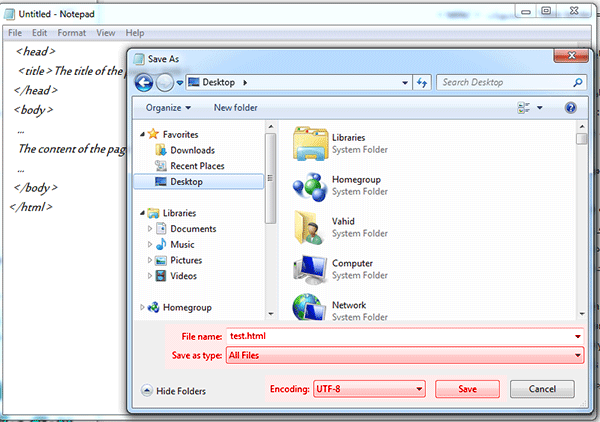Click the Desktop icon in address bar
This screenshot has width=600, height=422.
pyautogui.click(x=194, y=82)
